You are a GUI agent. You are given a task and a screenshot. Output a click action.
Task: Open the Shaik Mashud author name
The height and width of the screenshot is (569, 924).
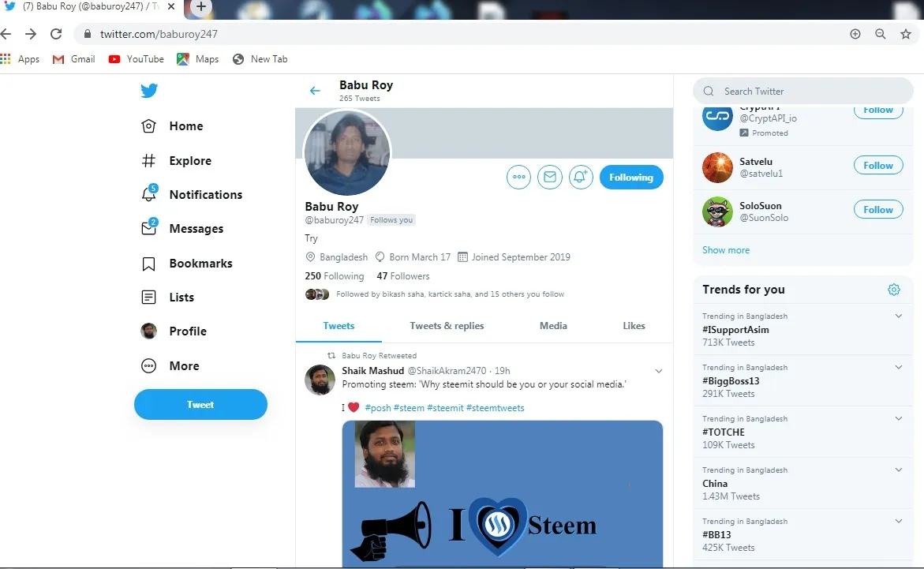pyautogui.click(x=373, y=371)
